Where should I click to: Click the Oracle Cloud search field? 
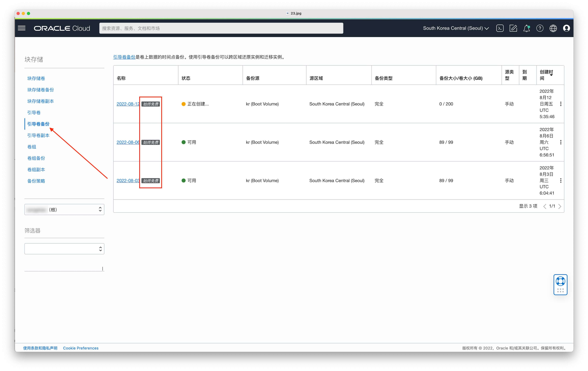pyautogui.click(x=221, y=28)
